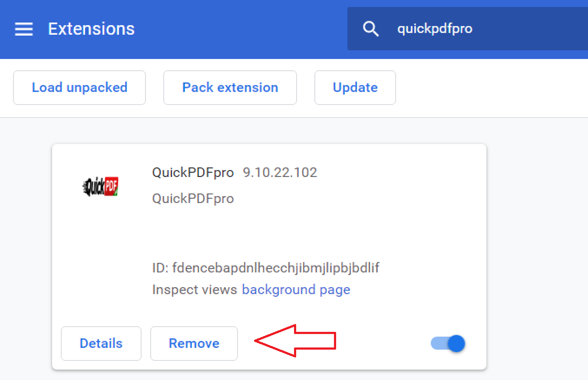Screen dimensions: 588x380
Task: Click the version number 9.10.22.102
Action: click(280, 173)
